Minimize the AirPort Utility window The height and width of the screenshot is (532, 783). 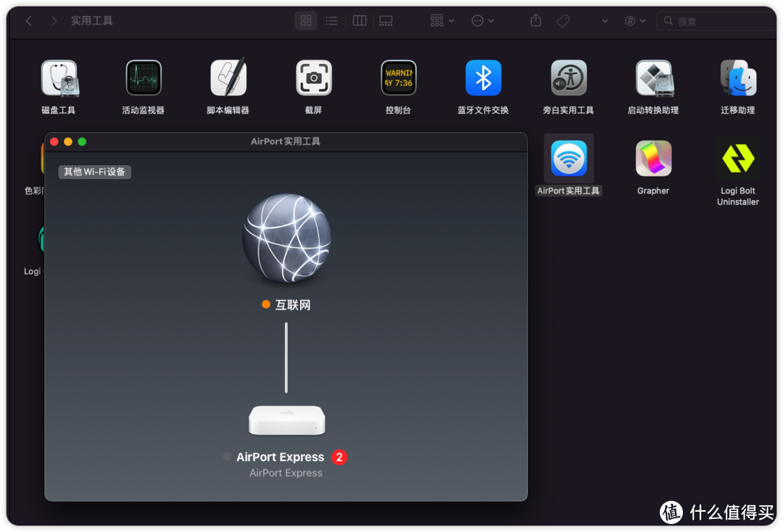tap(68, 142)
